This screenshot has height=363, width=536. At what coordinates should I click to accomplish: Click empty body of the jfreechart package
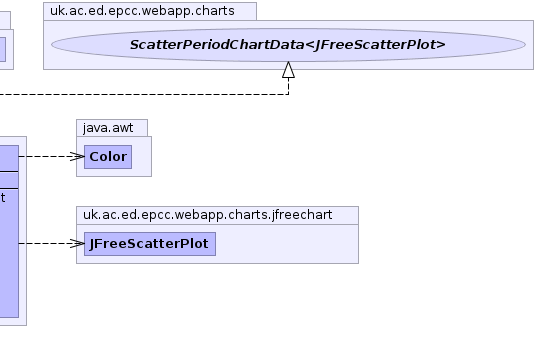(286, 244)
